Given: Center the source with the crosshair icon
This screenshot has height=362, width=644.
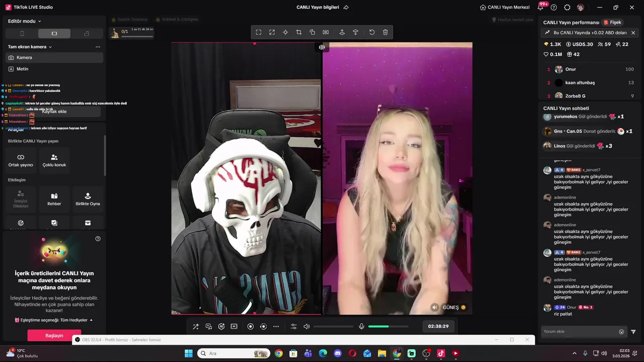Looking at the screenshot, I should point(285,32).
